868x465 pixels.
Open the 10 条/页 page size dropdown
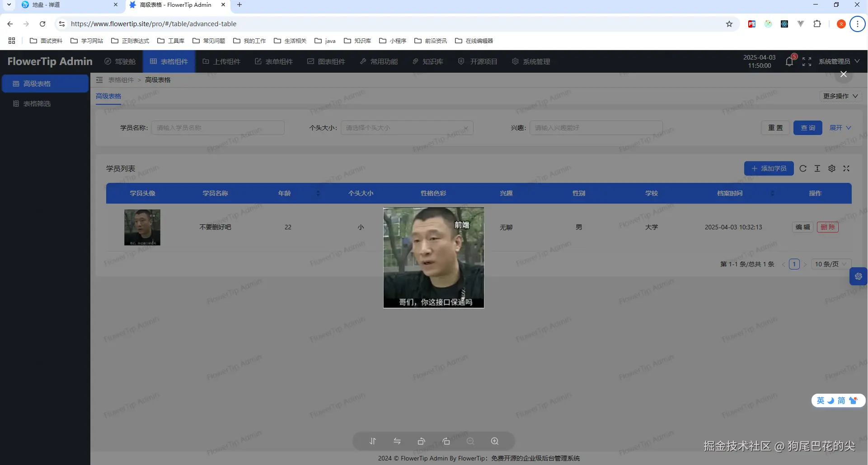pos(830,264)
